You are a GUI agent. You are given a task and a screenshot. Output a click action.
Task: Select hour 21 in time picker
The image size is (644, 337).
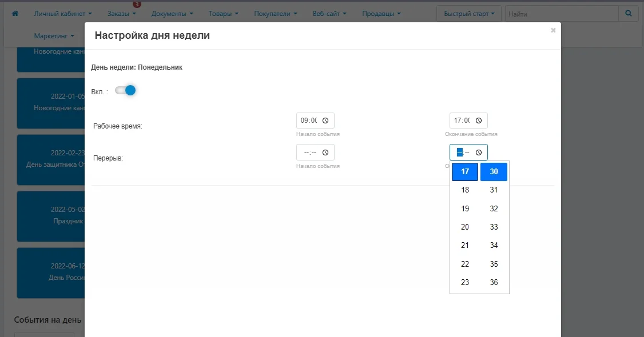[465, 245]
